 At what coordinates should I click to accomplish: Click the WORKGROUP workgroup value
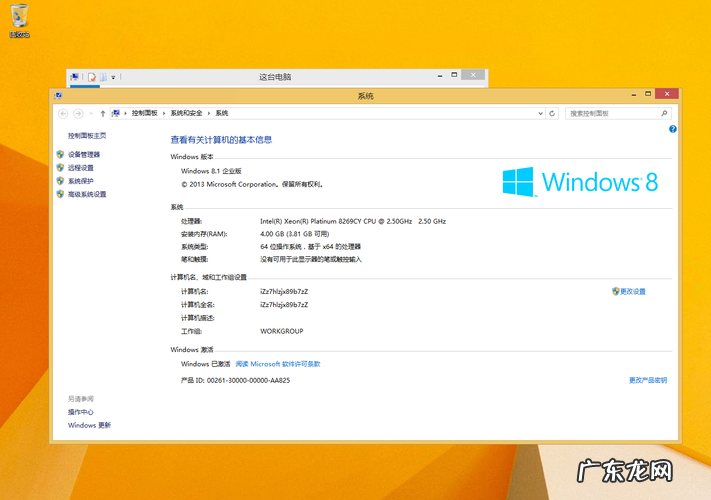[282, 331]
